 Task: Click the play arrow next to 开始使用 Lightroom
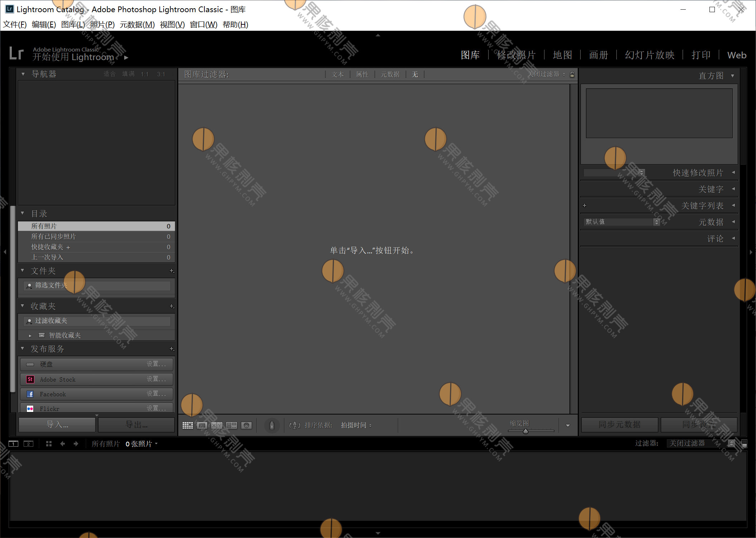126,57
